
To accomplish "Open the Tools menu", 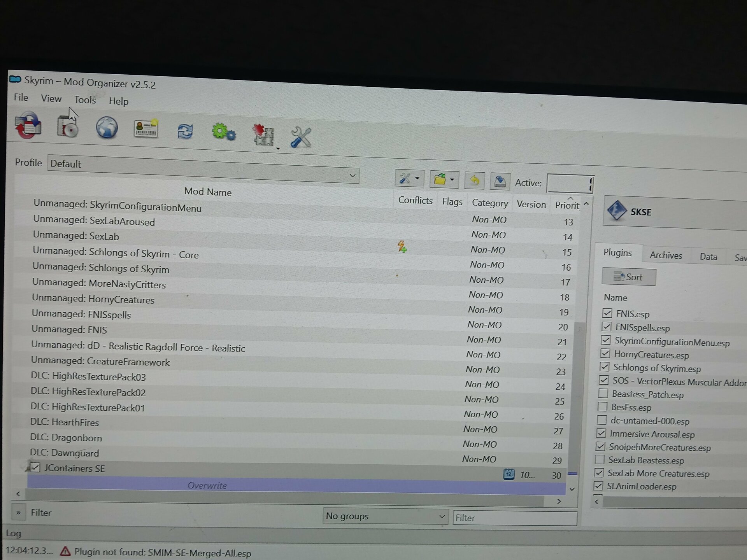I will [x=85, y=100].
